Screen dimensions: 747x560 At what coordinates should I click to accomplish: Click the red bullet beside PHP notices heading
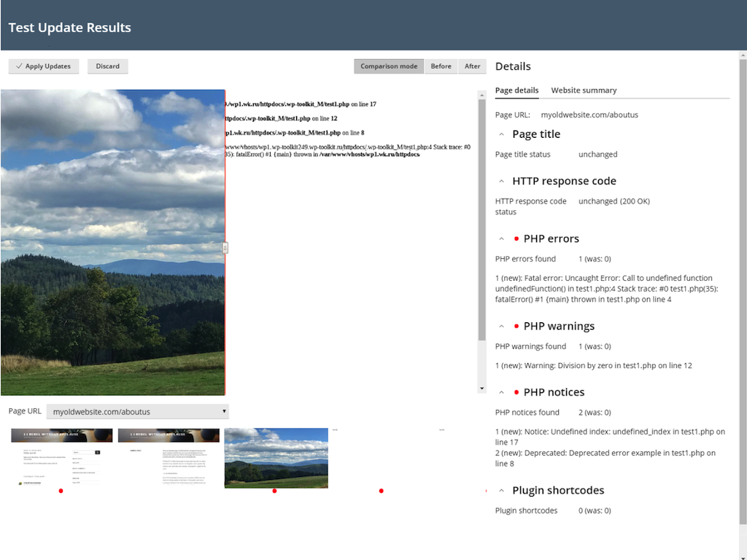tap(517, 392)
